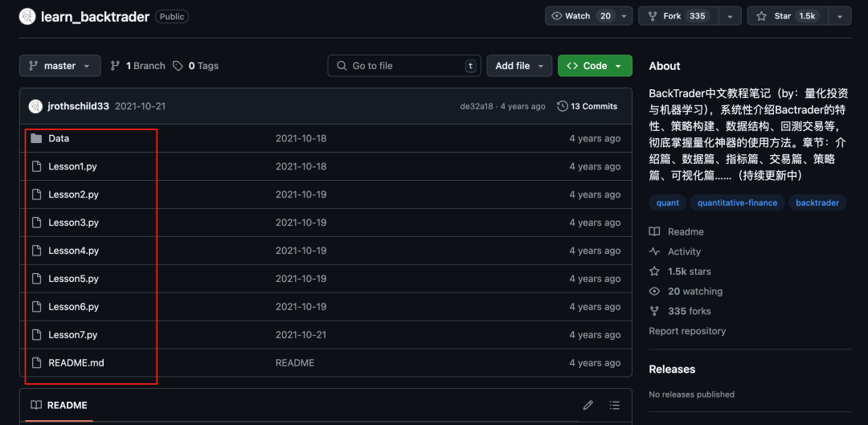Click the jrothschild33 commit author avatar
This screenshot has height=425, width=868.
click(x=35, y=106)
